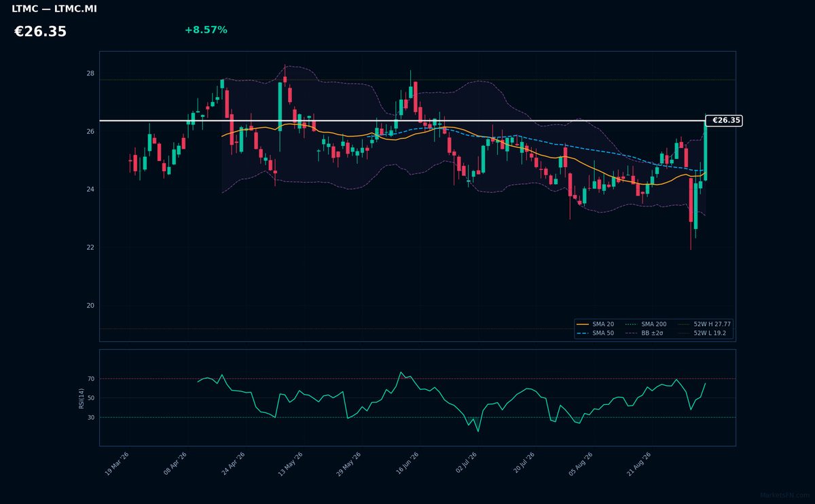
Task: Click the LTMC — LTMC.MI ticker title
Action: (54, 9)
